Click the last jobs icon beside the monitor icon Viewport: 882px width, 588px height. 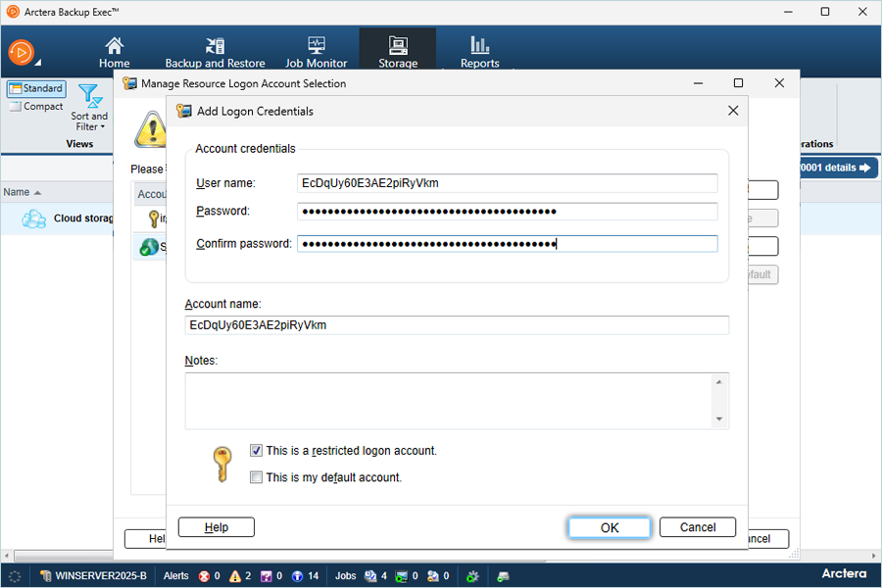pyautogui.click(x=432, y=576)
